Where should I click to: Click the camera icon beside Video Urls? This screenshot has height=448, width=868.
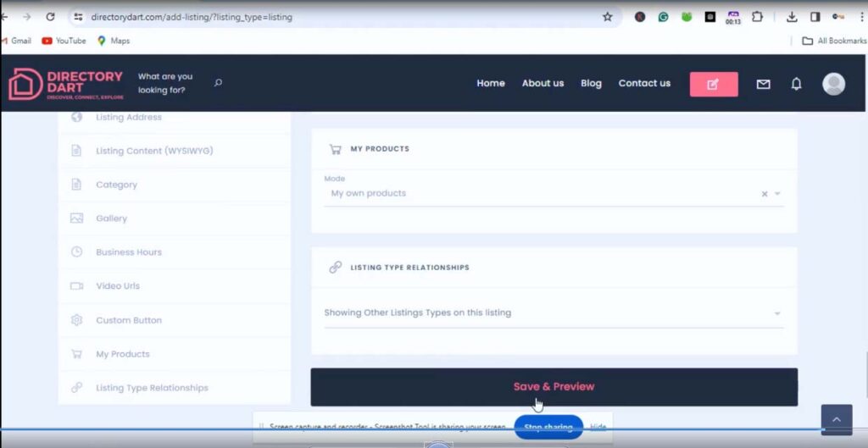(76, 286)
